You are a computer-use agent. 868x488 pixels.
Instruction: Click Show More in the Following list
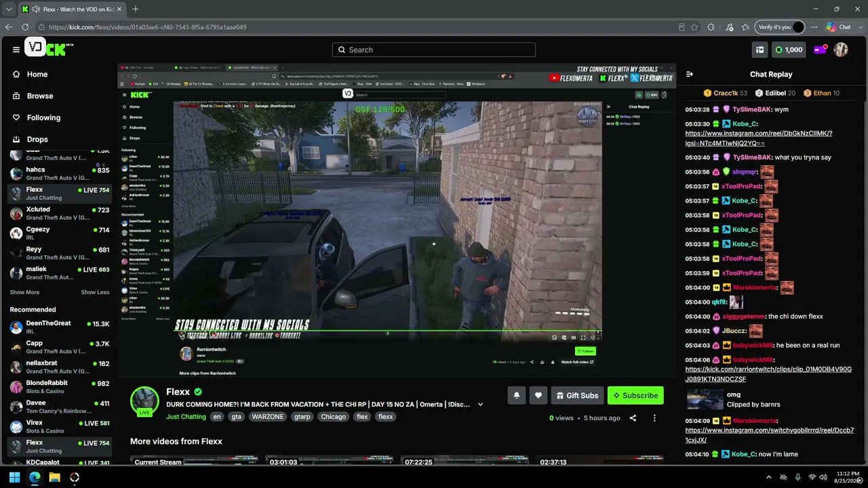click(24, 292)
